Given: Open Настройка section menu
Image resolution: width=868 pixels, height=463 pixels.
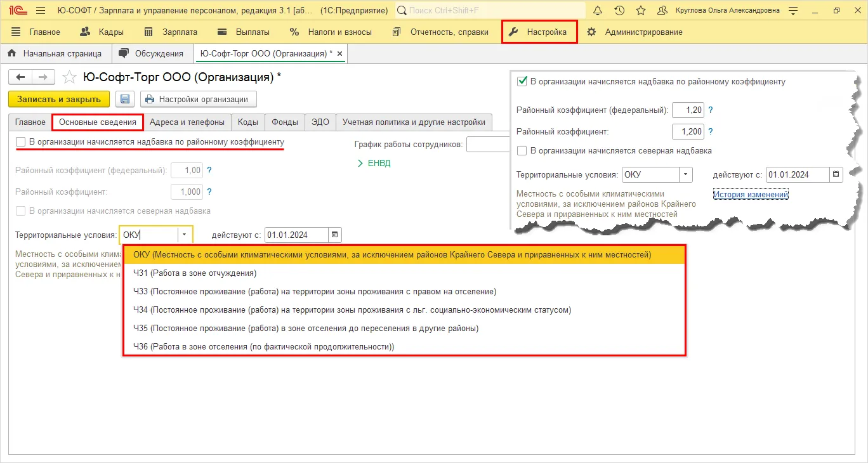Looking at the screenshot, I should coord(539,32).
